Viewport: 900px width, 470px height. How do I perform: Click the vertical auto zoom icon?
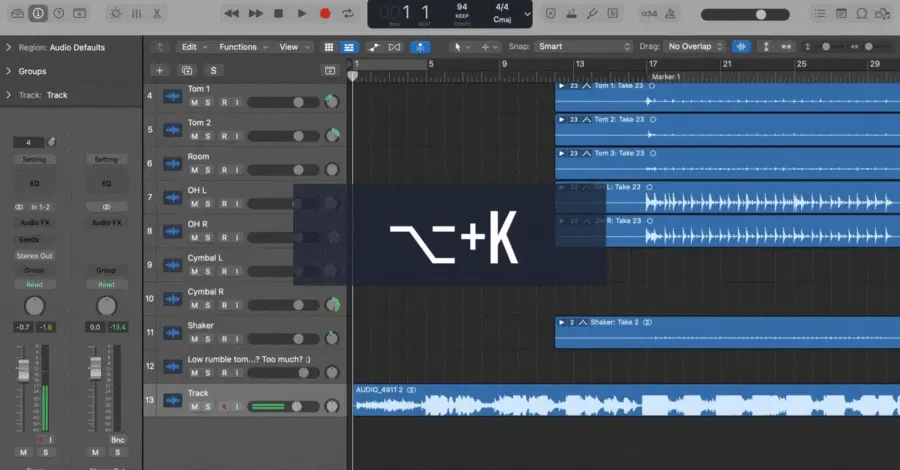pyautogui.click(x=766, y=47)
